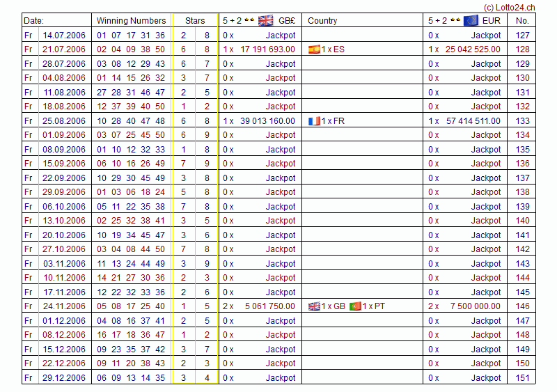
Task: Select the date 29.12.2006
Action: (64, 378)
